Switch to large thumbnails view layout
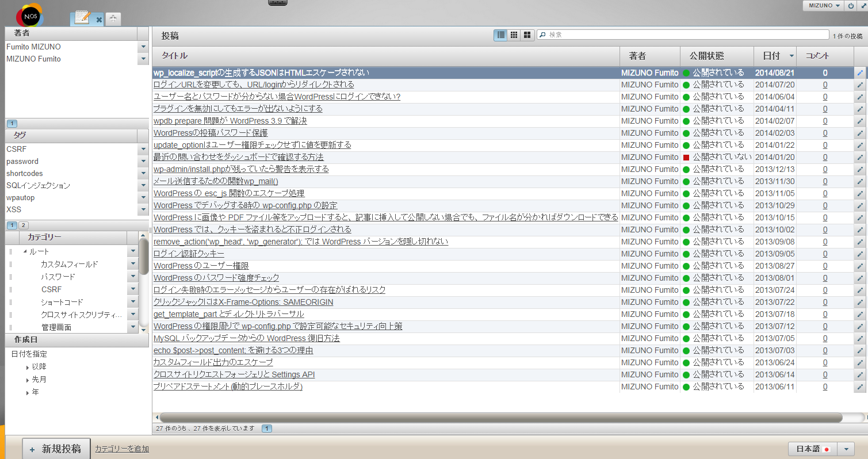This screenshot has width=868, height=459. point(527,35)
